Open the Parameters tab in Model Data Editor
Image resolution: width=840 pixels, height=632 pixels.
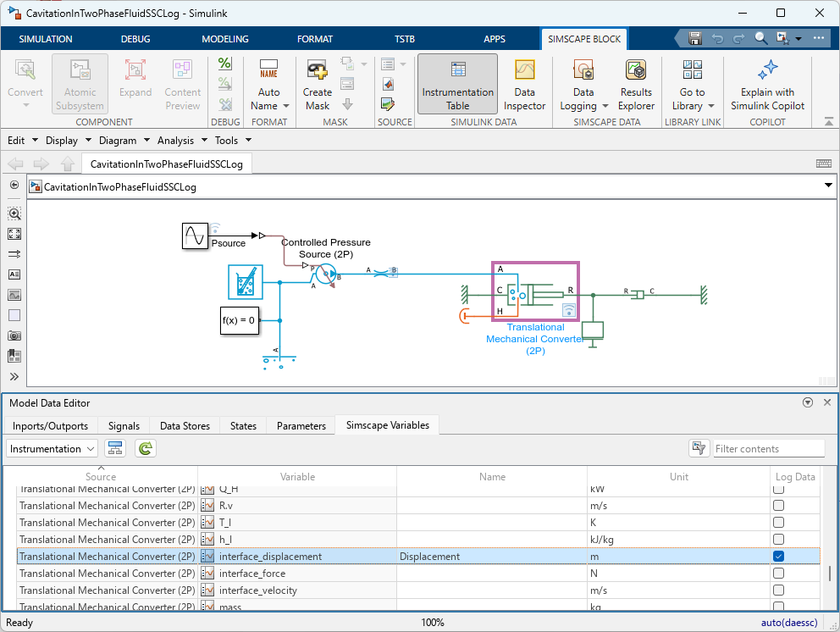[x=301, y=425]
